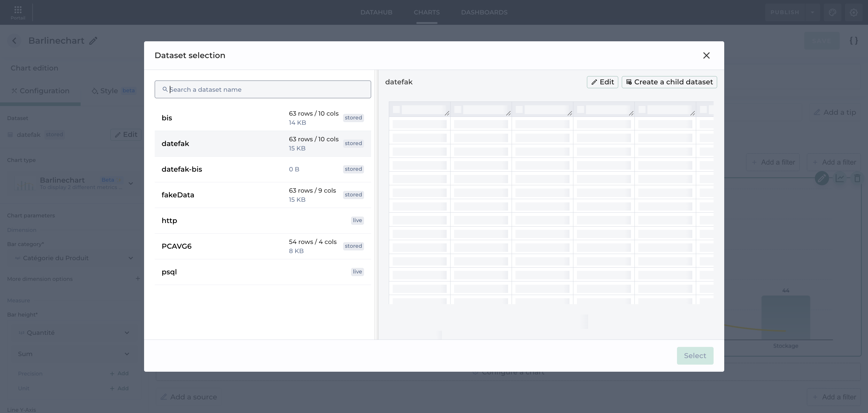Click the datefak preview title
The height and width of the screenshot is (413, 868).
click(x=399, y=82)
